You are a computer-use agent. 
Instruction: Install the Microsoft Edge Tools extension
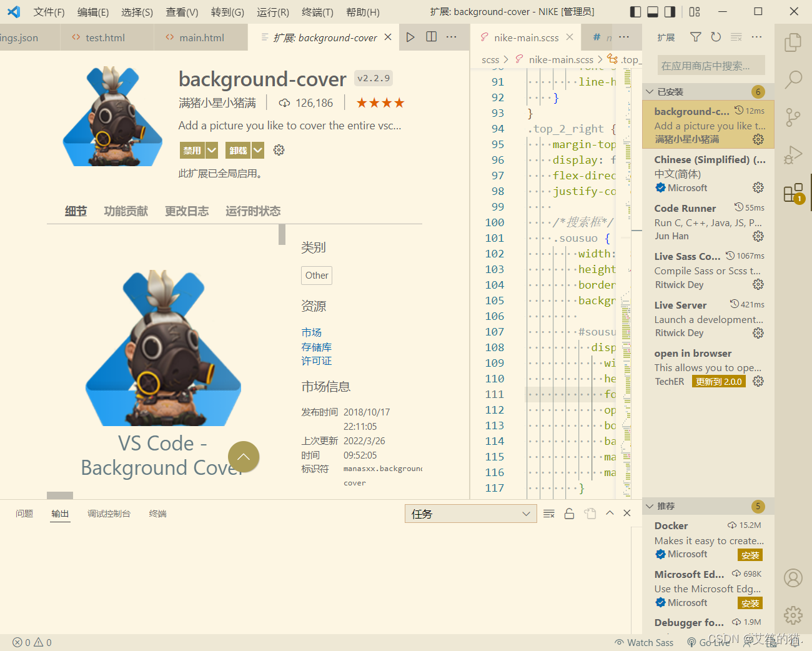pyautogui.click(x=750, y=604)
